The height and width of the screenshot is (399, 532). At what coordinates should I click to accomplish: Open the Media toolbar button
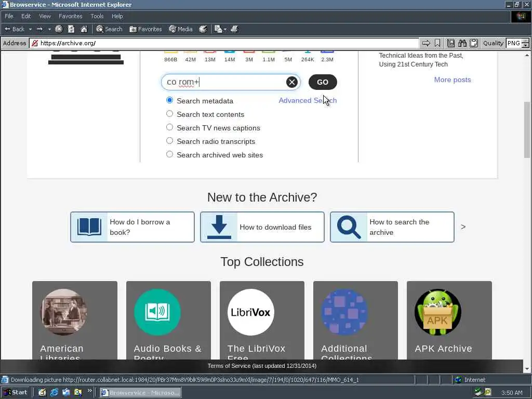[181, 29]
